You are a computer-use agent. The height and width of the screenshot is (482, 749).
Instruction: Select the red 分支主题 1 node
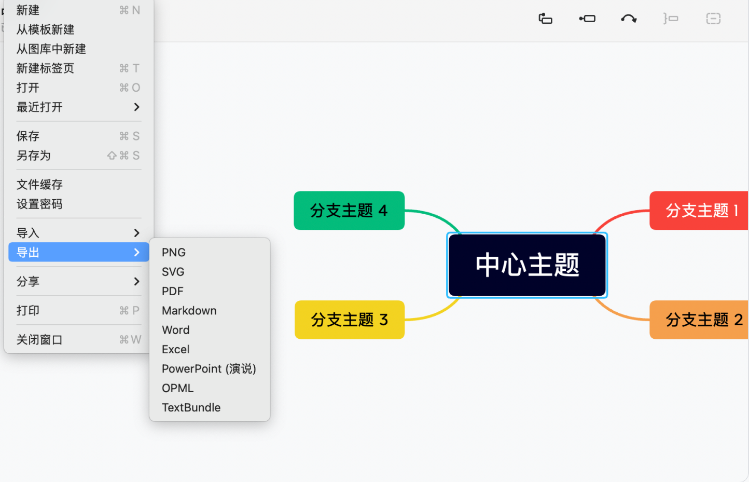tap(700, 211)
